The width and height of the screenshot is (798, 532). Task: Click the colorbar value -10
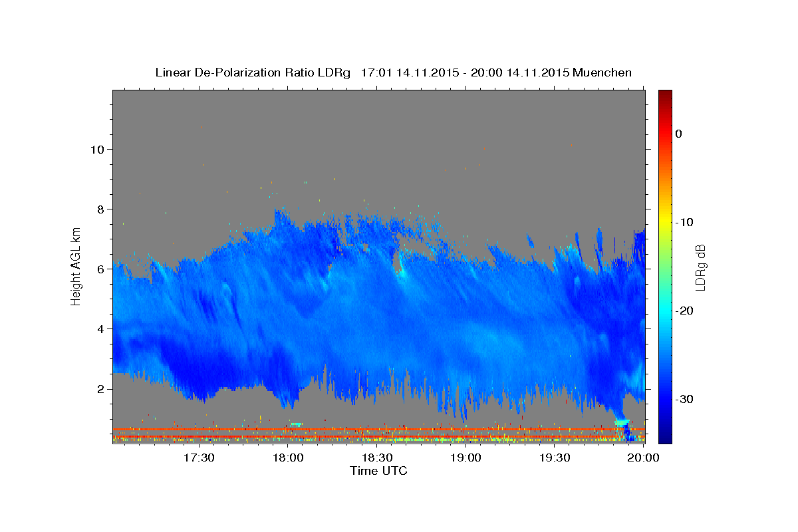coord(684,222)
